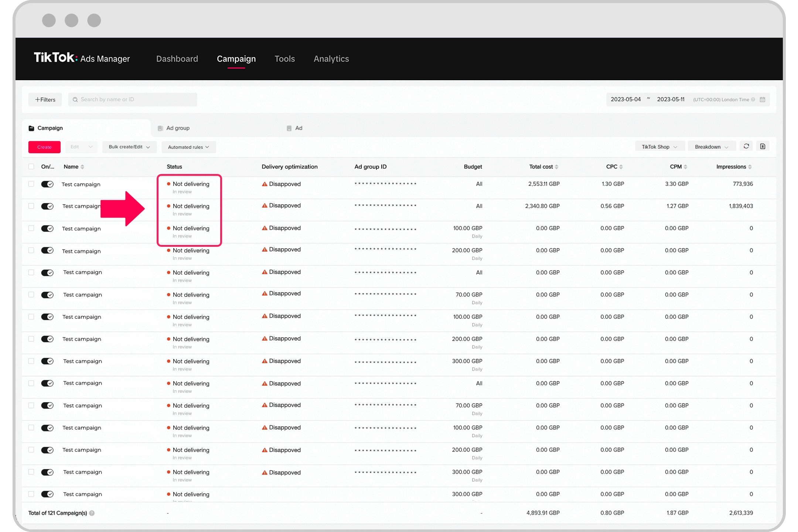Image resolution: width=798 pixels, height=532 pixels.
Task: Select the Campaign name checkbox column
Action: pyautogui.click(x=31, y=167)
